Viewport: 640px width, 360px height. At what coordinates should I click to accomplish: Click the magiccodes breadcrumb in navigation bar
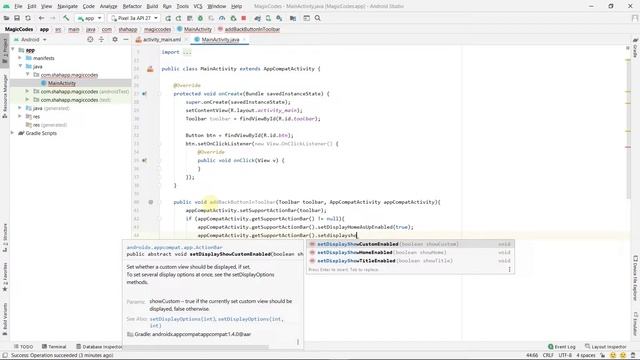157,29
